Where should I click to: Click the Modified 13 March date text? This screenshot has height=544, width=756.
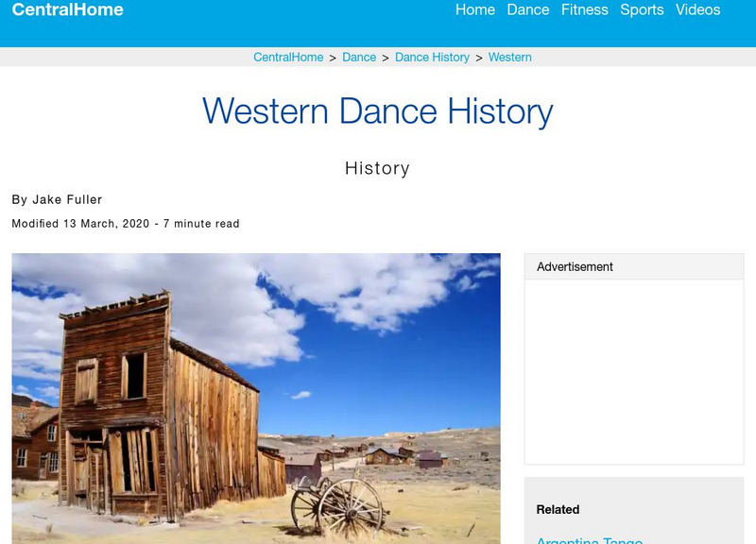(x=123, y=224)
